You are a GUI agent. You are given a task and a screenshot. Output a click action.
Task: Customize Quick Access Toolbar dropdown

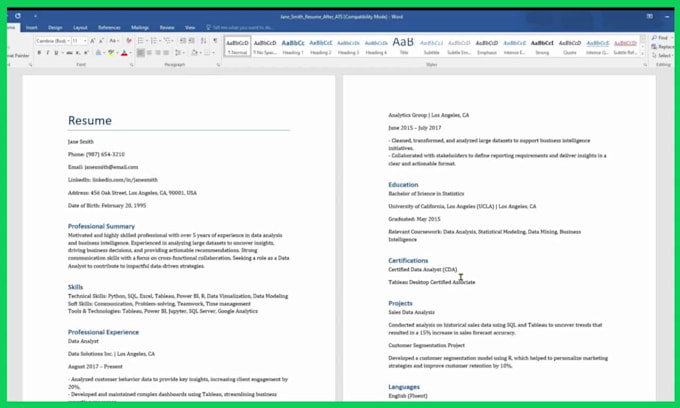35,16
